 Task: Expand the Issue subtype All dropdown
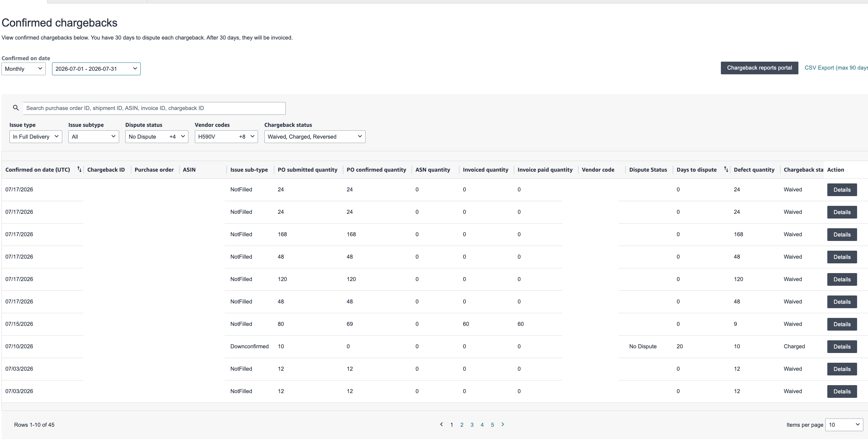pyautogui.click(x=94, y=137)
